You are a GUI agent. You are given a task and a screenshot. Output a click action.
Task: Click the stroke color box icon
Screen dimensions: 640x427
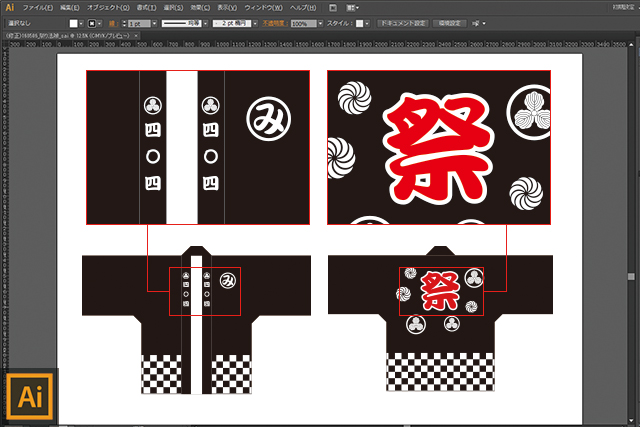93,22
